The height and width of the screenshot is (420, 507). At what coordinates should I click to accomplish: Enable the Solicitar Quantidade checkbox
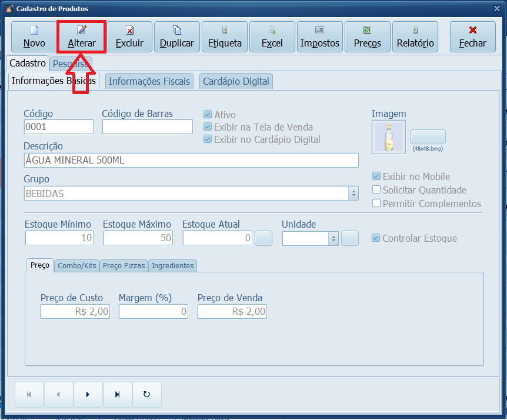(x=376, y=190)
